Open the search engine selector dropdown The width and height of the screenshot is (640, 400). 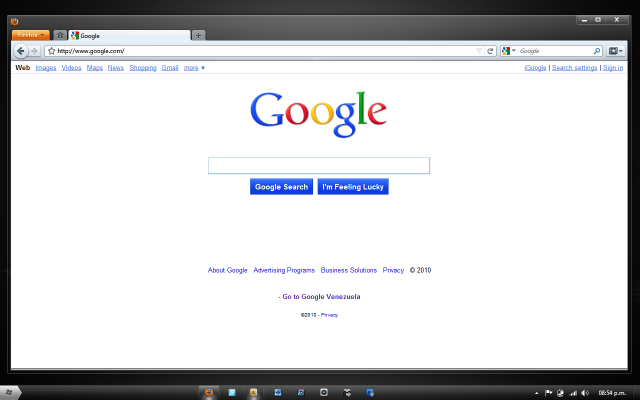509,51
